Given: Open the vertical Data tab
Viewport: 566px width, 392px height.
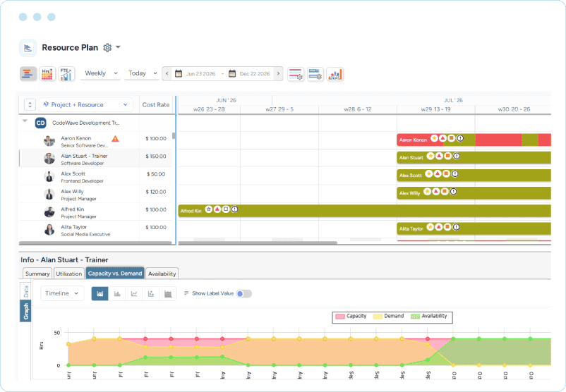Looking at the screenshot, I should point(25,291).
